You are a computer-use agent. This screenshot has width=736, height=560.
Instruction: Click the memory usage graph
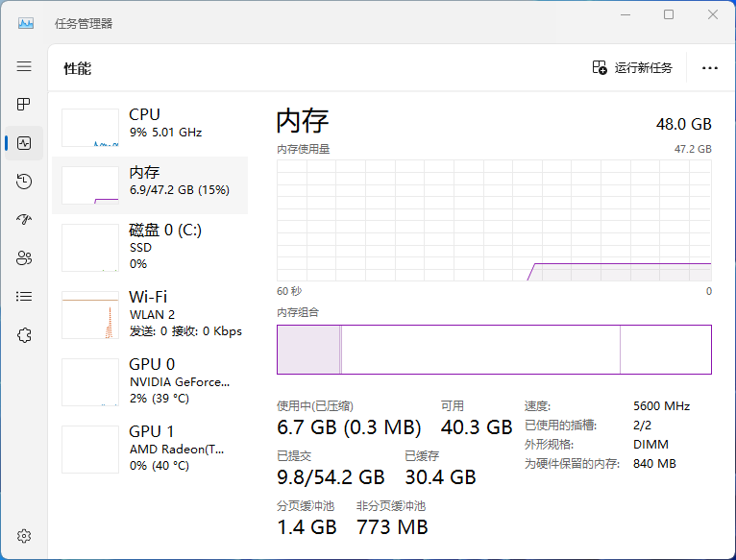494,220
